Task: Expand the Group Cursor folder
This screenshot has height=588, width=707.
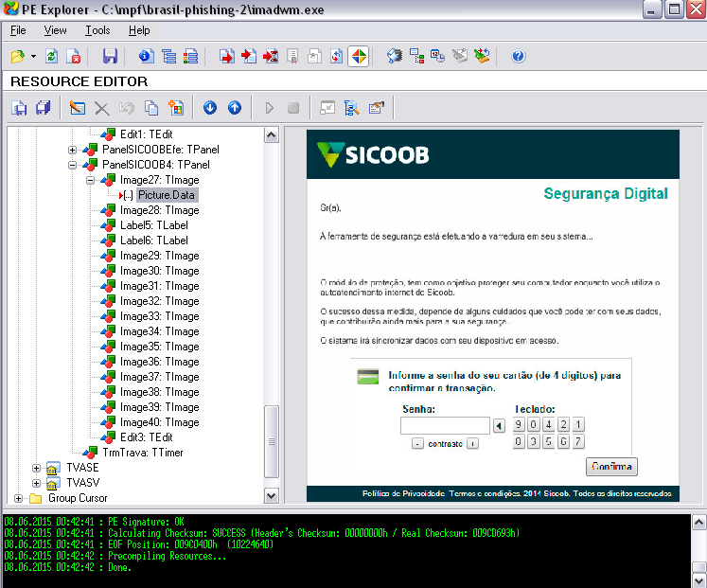Action: click(18, 498)
